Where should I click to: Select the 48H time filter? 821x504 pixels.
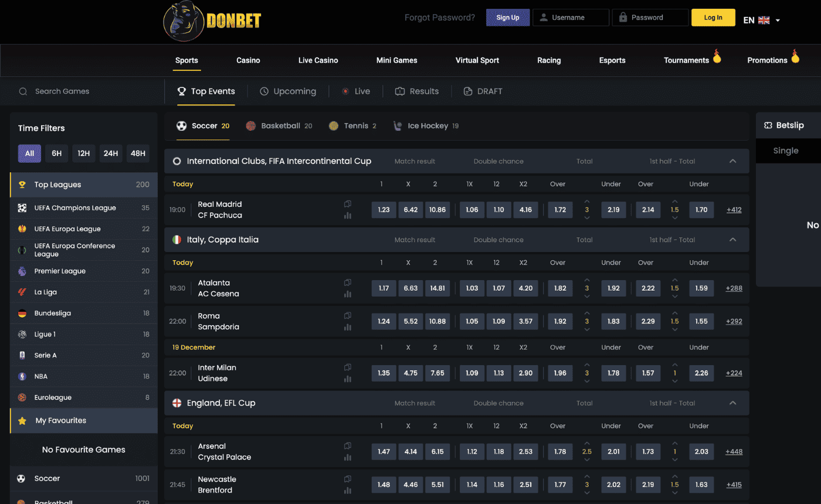coord(138,154)
